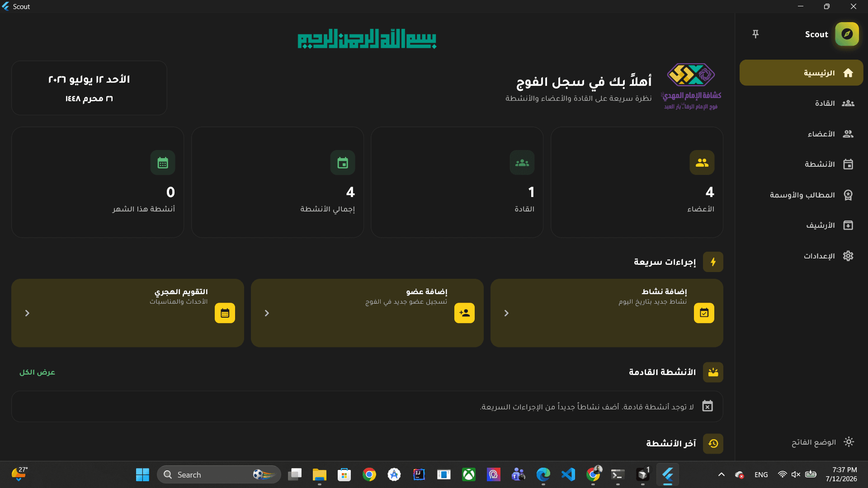Navigate to الأنشطة activities page

click(801, 164)
